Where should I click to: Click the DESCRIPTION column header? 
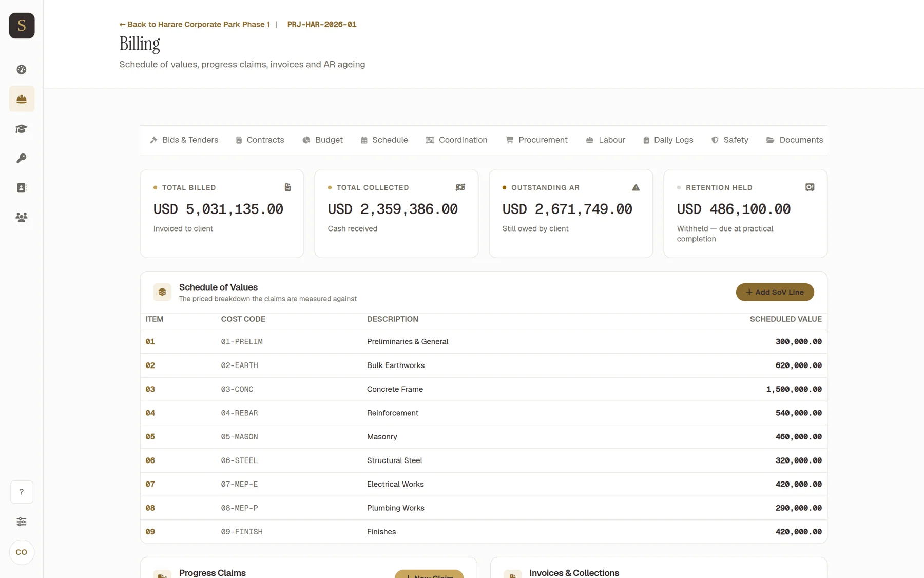393,319
